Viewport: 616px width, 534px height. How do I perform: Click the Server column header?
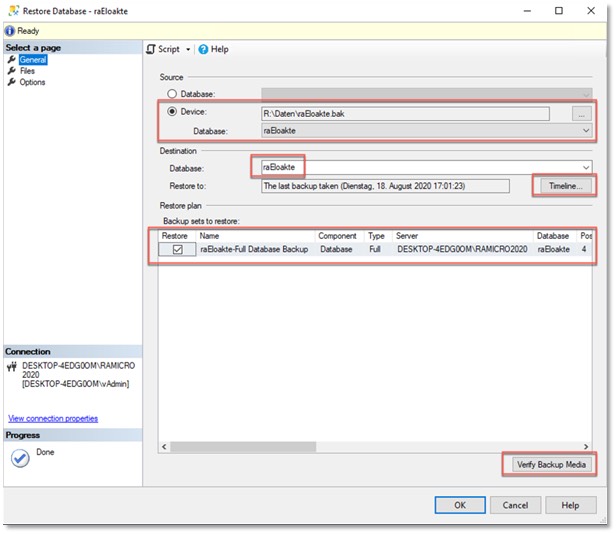pos(463,236)
